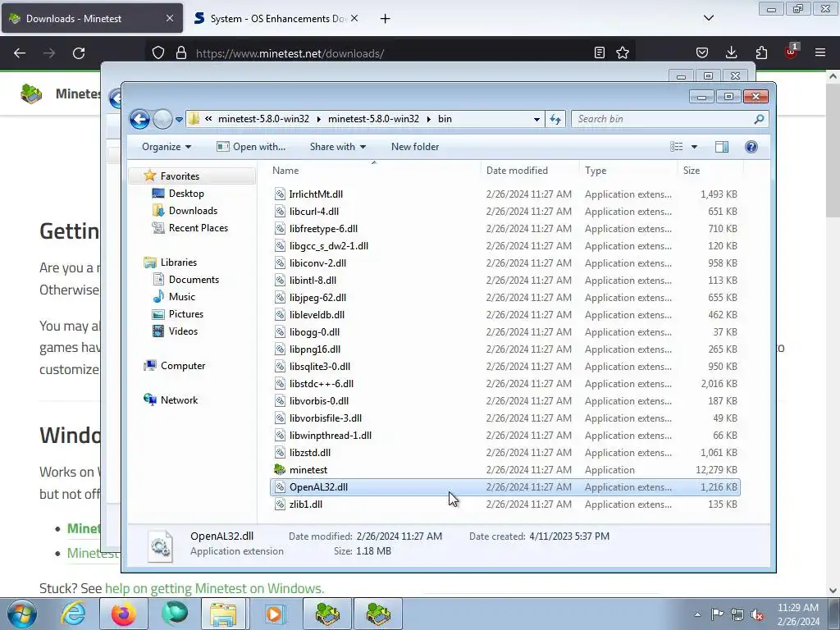The width and height of the screenshot is (840, 630).
Task: Select libfreetype-6.dll file
Action: (x=323, y=229)
